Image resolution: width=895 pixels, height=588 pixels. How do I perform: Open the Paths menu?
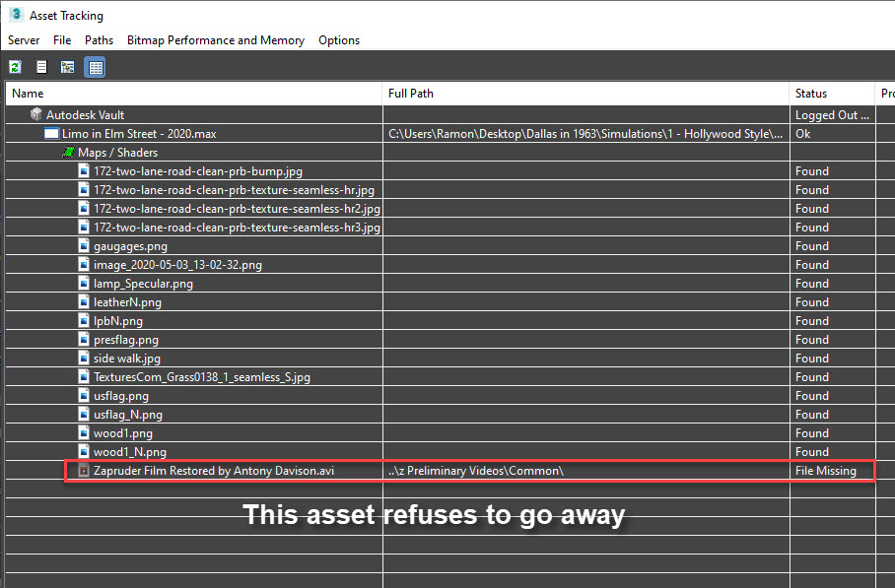pyautogui.click(x=98, y=40)
